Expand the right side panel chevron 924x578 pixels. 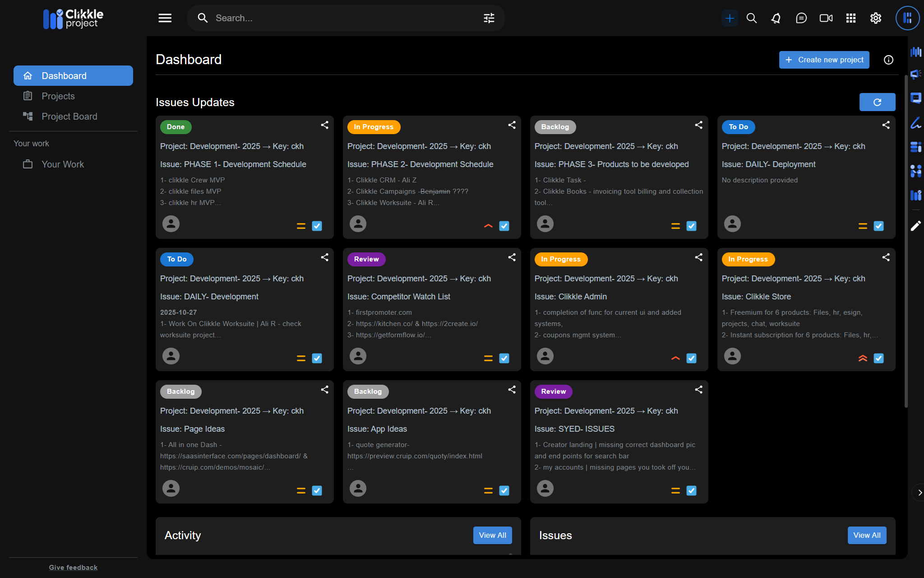point(919,493)
